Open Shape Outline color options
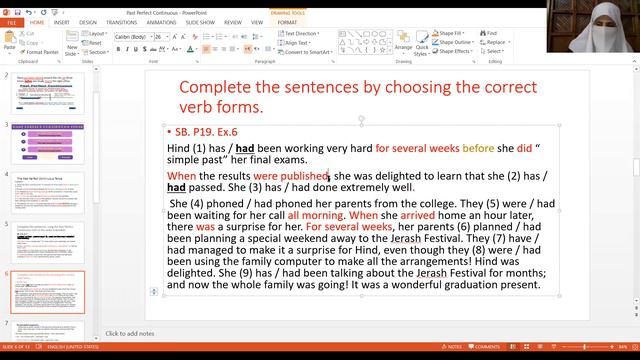The width and height of the screenshot is (640, 360). pos(453,42)
